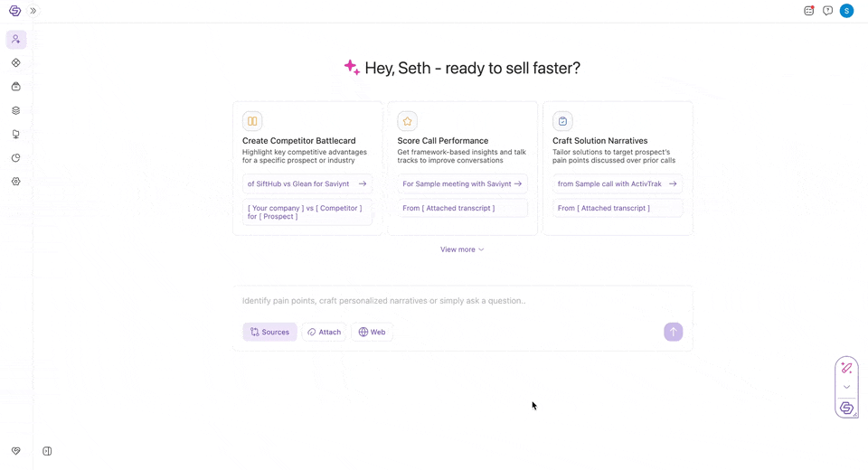This screenshot has height=470, width=868.
Task: Open the settings gear icon in sidebar
Action: [15, 182]
